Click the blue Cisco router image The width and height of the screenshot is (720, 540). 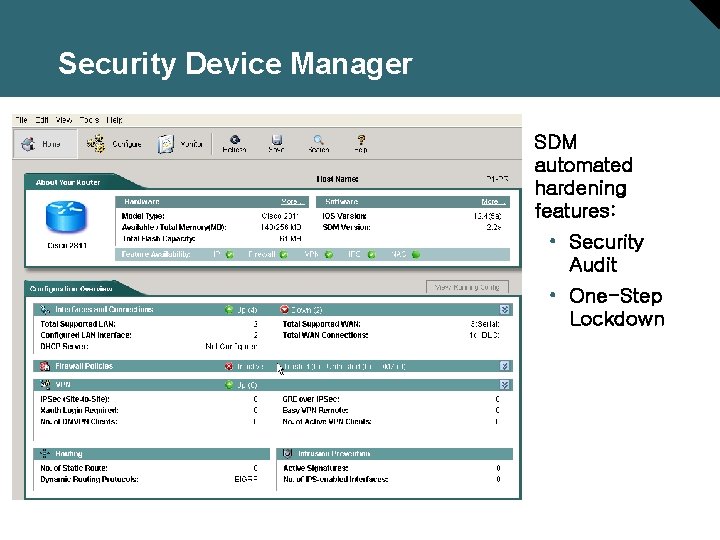[x=66, y=217]
